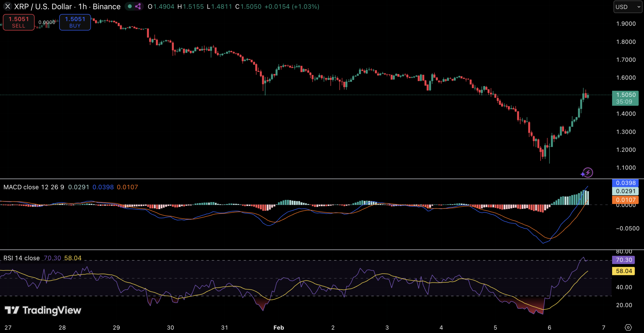Click the Feb date on time axis
The width and height of the screenshot is (644, 333).
279,327
